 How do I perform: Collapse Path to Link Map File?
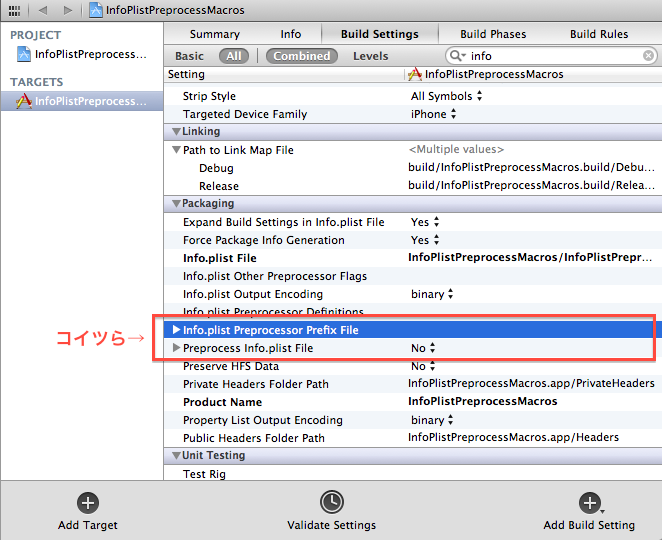click(176, 150)
